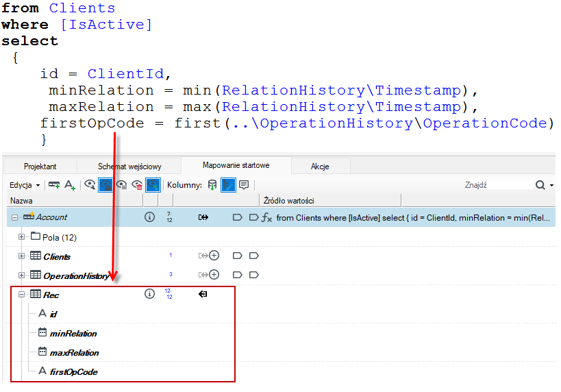Click the eye with list lines icon
This screenshot has width=561, height=392.
pyautogui.click(x=121, y=185)
